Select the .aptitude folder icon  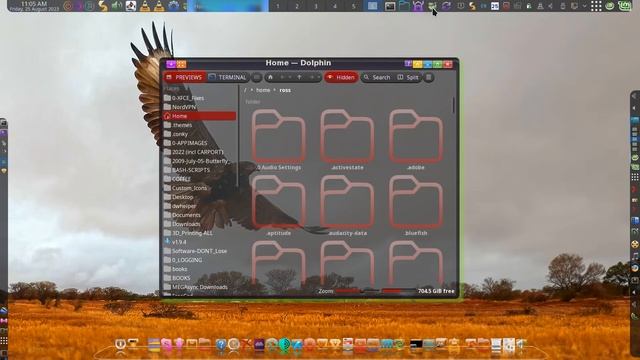[279, 202]
